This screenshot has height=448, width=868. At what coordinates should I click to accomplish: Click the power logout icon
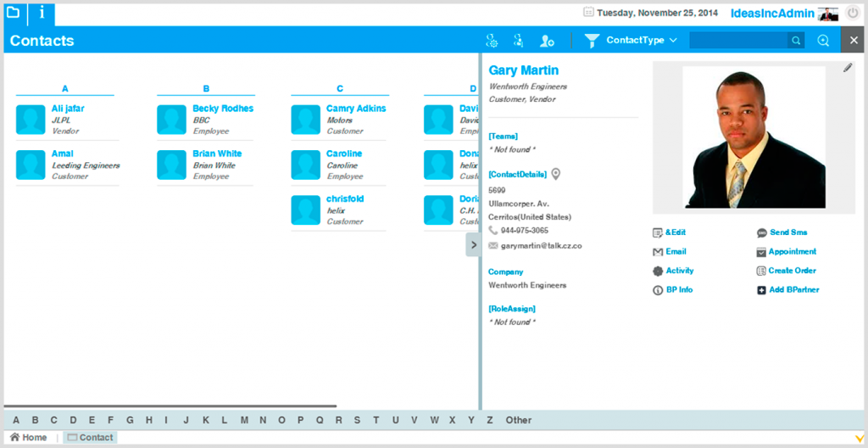click(852, 14)
